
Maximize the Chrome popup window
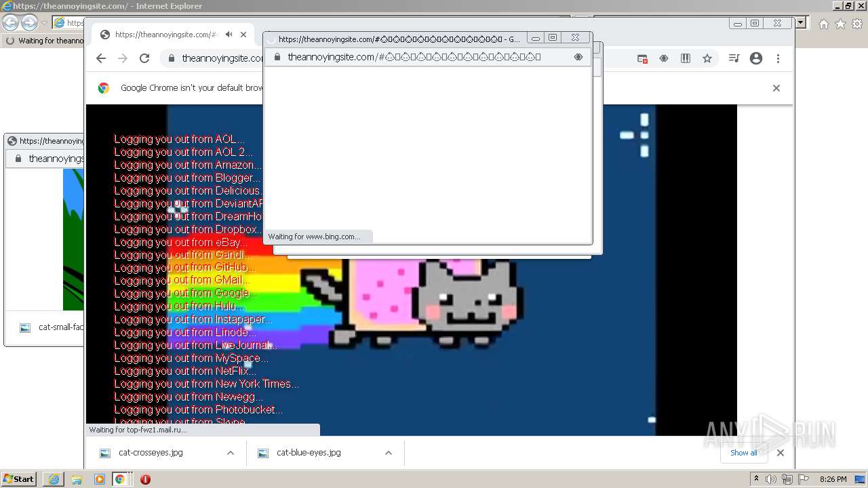[x=553, y=38]
